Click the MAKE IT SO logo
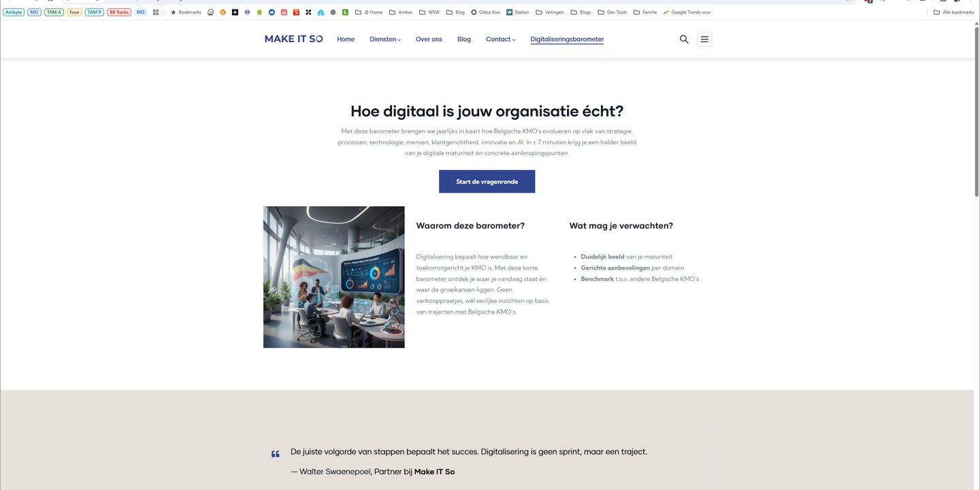The height and width of the screenshot is (490, 980). tap(293, 39)
